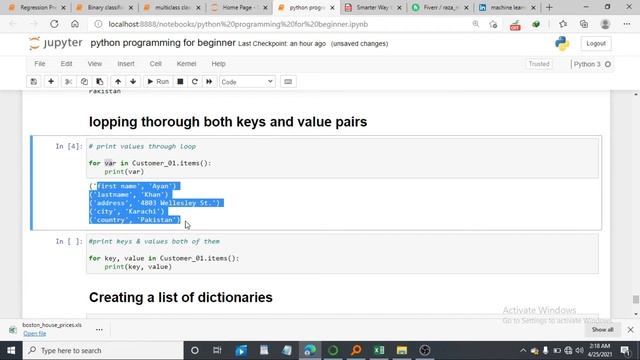Open the Edit menu
Viewport: 640px width, 360px height.
pos(66,64)
